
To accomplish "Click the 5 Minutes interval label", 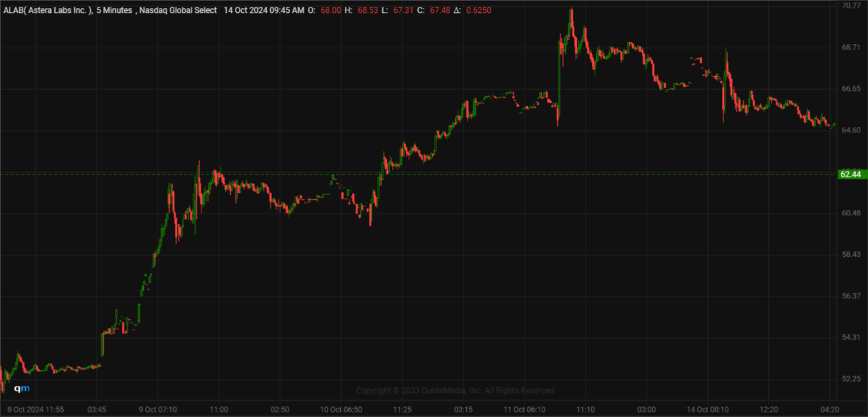I will click(114, 10).
